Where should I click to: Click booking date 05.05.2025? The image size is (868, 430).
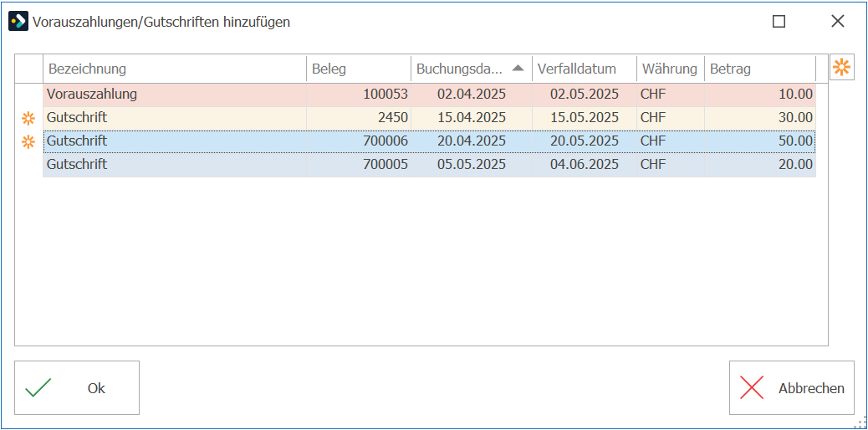(472, 165)
